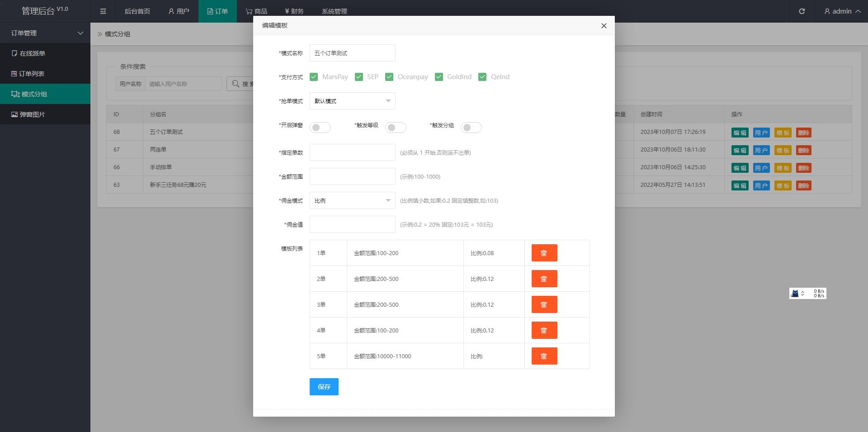Click the 保存 button

[324, 387]
